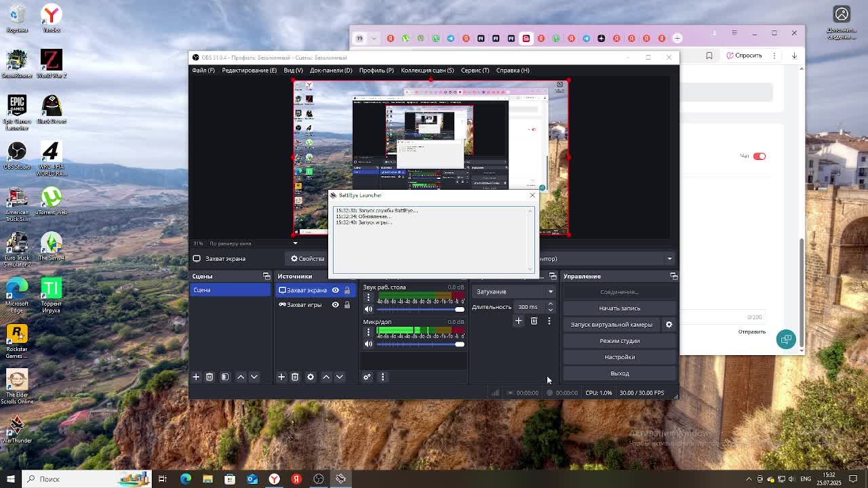868x488 pixels.
Task: Open source properties gear in Источники panel
Action: pyautogui.click(x=311, y=377)
